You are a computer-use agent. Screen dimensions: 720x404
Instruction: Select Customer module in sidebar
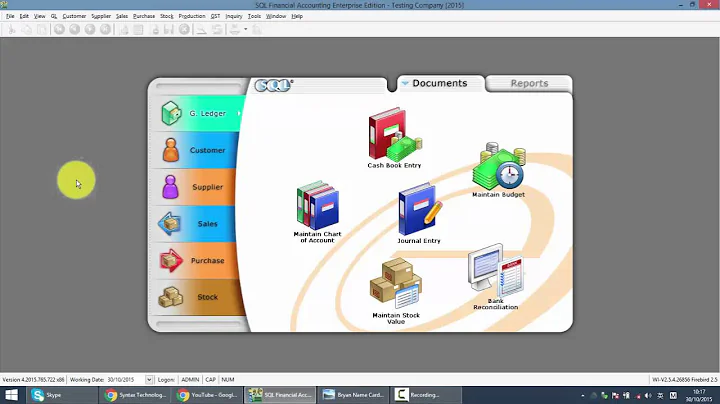click(x=197, y=150)
